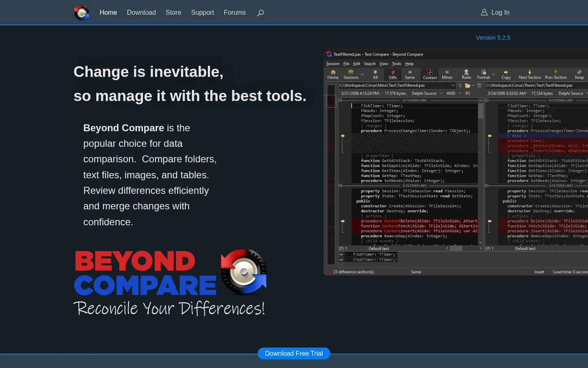Screen dimensions: 588x368
Task: Click the open-folder icon beside the left file path
Action: point(468,85)
